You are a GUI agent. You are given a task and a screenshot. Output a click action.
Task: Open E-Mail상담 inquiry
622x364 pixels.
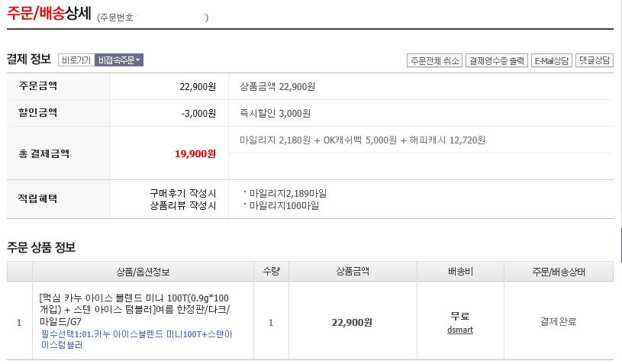[x=551, y=60]
